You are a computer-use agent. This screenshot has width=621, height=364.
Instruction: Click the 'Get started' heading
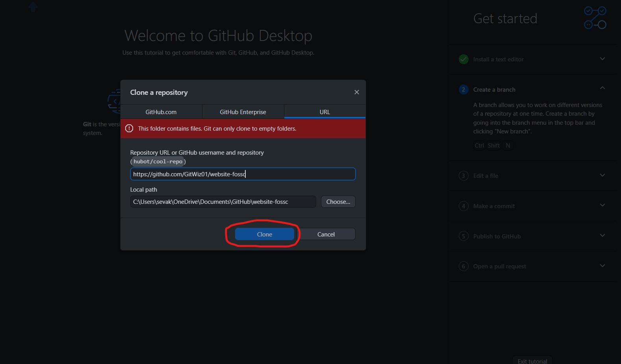pos(505,18)
